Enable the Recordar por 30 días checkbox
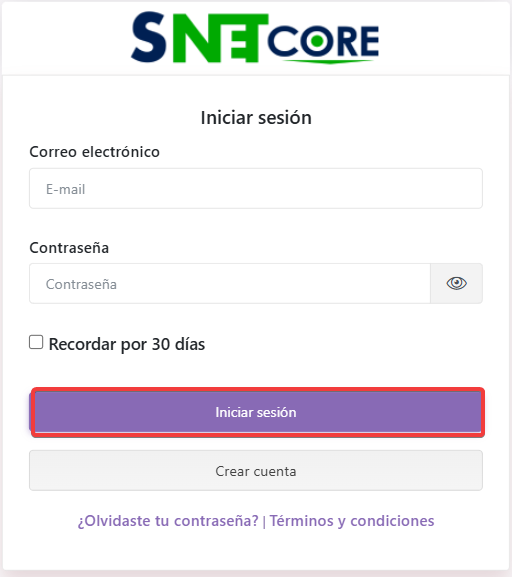512x577 pixels. (x=36, y=342)
